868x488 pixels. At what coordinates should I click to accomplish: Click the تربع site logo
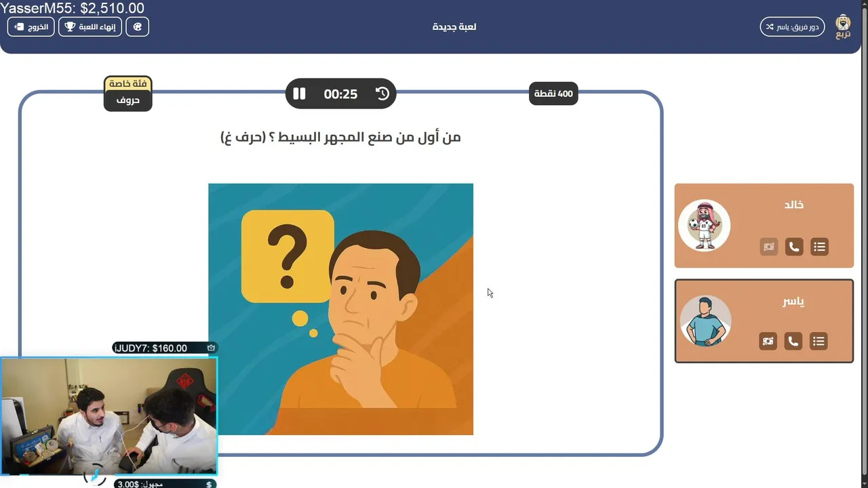click(x=843, y=26)
